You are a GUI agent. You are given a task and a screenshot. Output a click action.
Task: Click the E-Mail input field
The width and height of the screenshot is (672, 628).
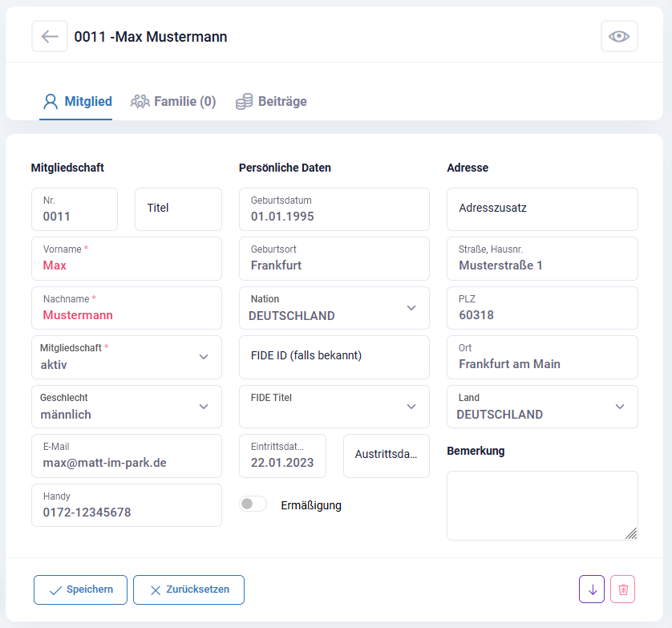[x=126, y=456]
